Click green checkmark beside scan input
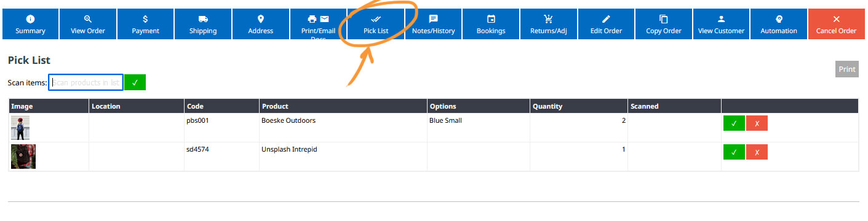The height and width of the screenshot is (221, 868). point(135,82)
